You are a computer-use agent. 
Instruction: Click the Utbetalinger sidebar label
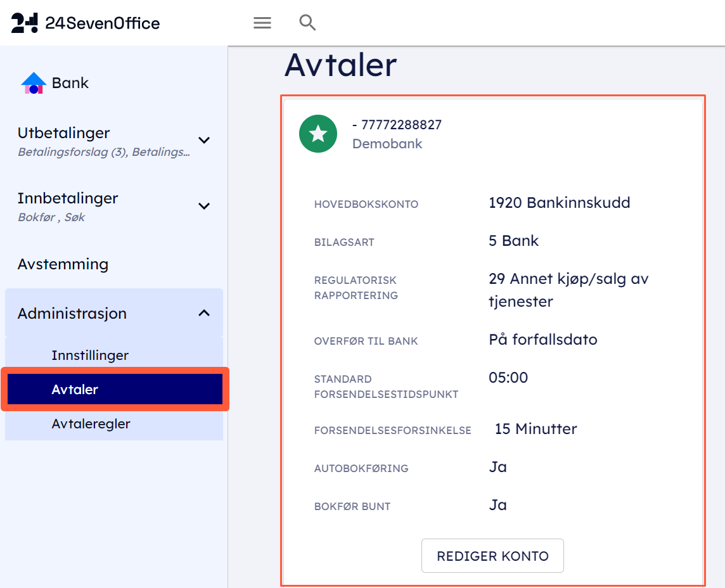64,133
